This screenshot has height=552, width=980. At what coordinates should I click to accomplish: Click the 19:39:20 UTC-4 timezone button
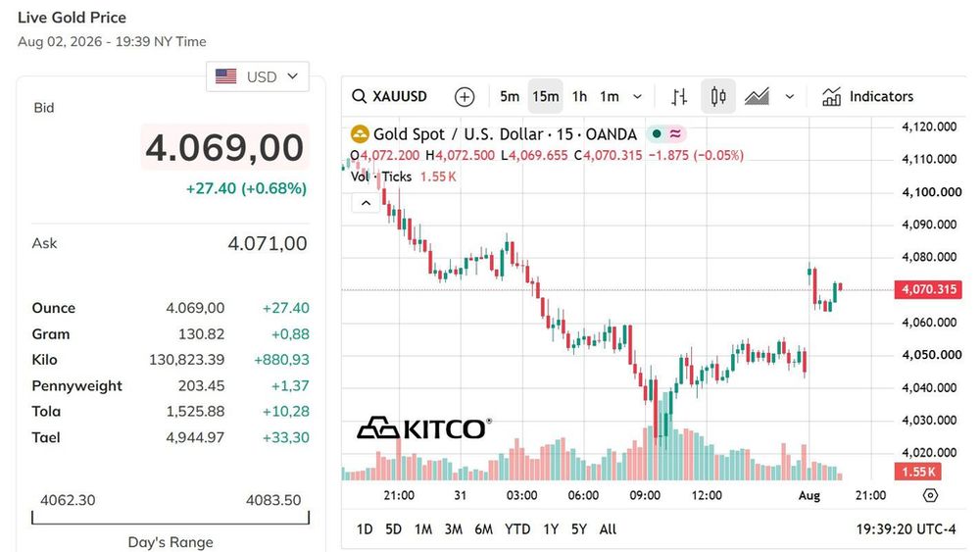(906, 529)
